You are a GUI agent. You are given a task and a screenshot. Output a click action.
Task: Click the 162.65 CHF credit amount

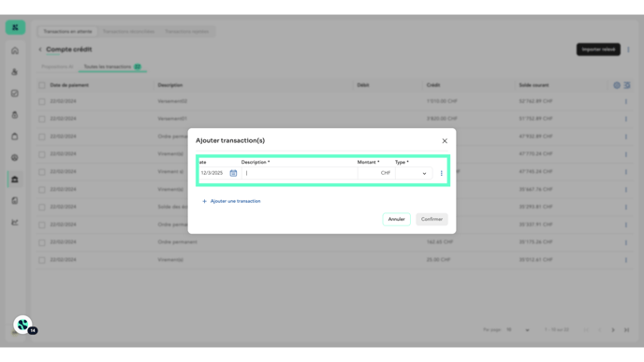[x=439, y=242]
